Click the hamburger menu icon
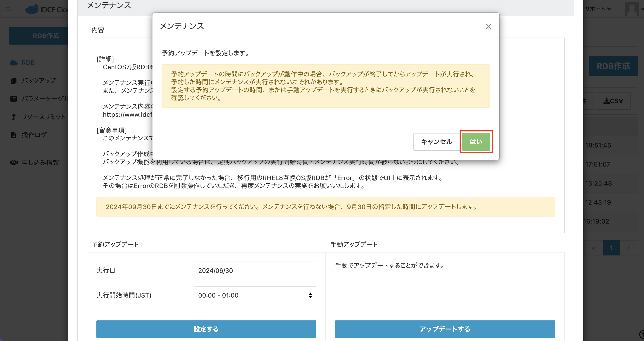This screenshot has width=644, height=341. pyautogui.click(x=9, y=9)
